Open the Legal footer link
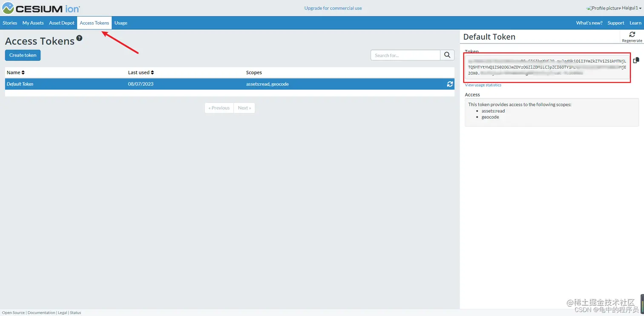 (x=63, y=313)
